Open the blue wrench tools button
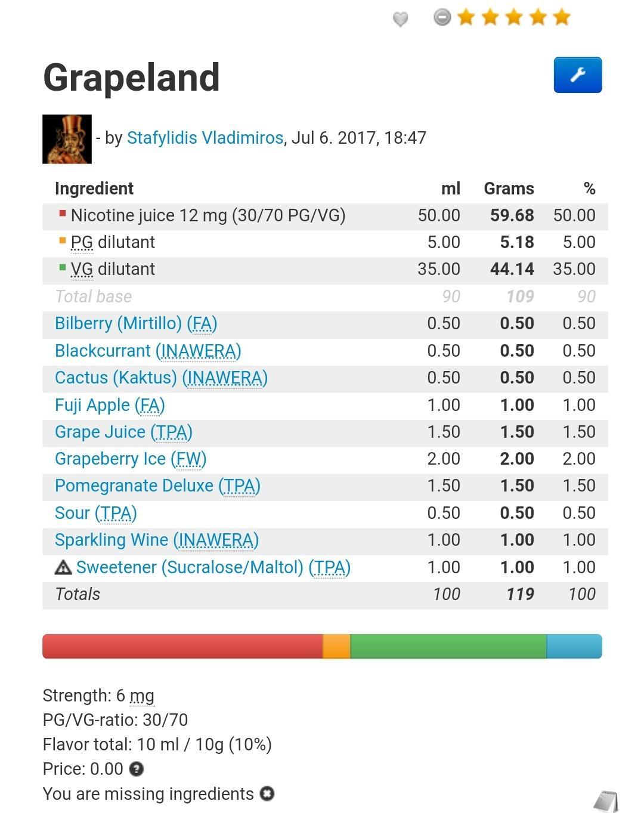The height and width of the screenshot is (813, 644). coord(577,75)
